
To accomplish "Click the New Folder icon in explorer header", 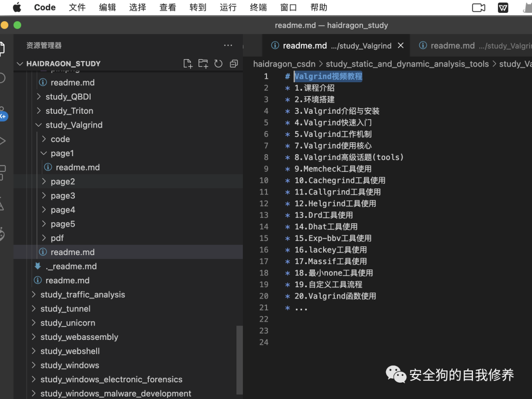I will 203,64.
